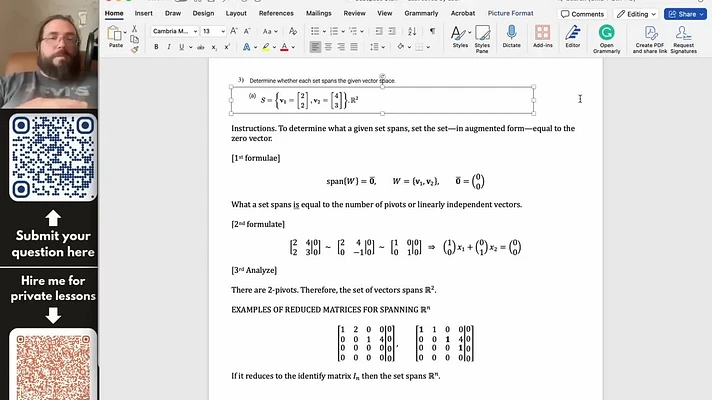Screen dimensions: 712x400
Task: Open the Acrobat tab
Action: tap(463, 13)
